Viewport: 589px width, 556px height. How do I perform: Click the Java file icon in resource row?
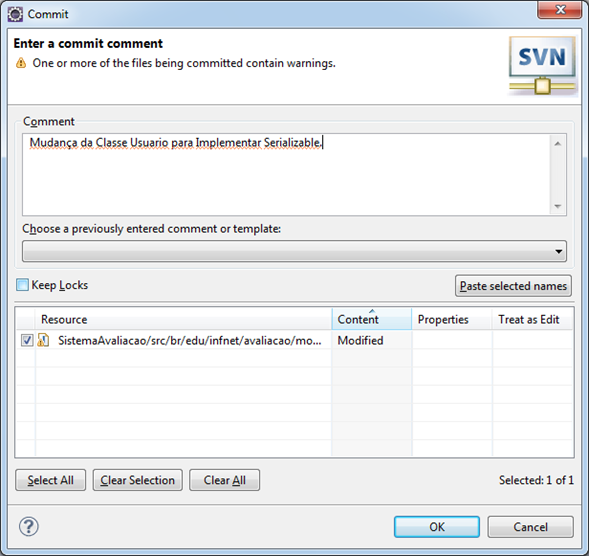coord(44,340)
